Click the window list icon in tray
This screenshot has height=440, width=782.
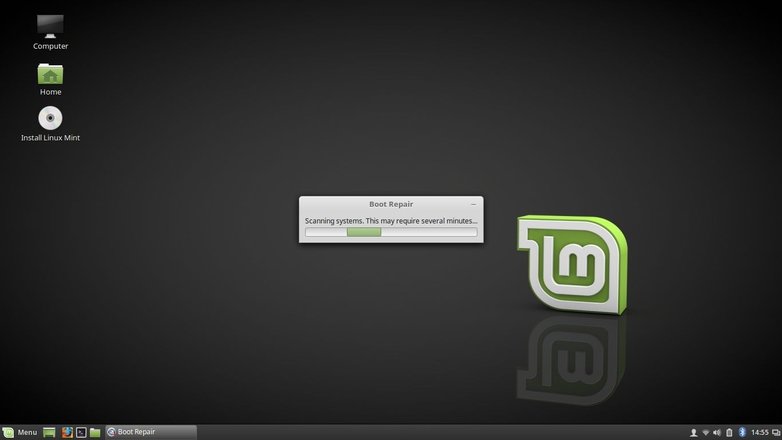click(x=776, y=433)
